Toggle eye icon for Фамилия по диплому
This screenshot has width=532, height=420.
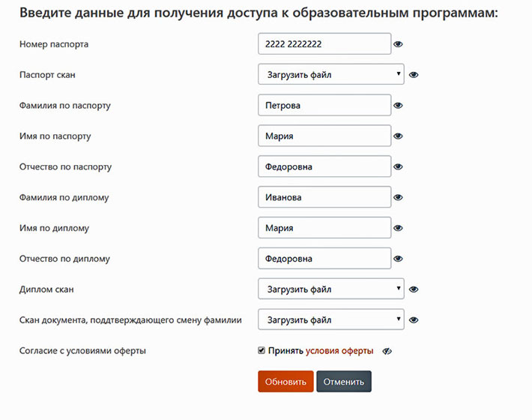coord(398,197)
